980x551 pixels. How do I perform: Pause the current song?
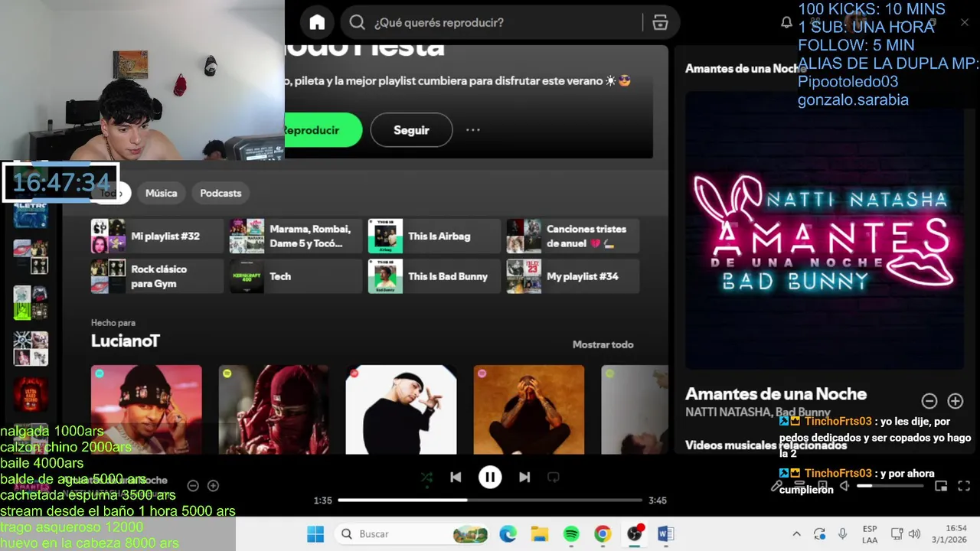[x=490, y=478]
